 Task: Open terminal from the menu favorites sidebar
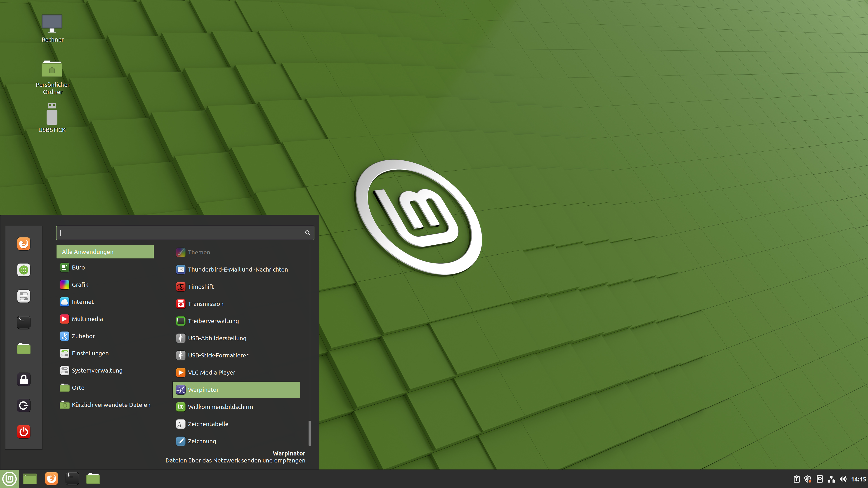tap(24, 322)
